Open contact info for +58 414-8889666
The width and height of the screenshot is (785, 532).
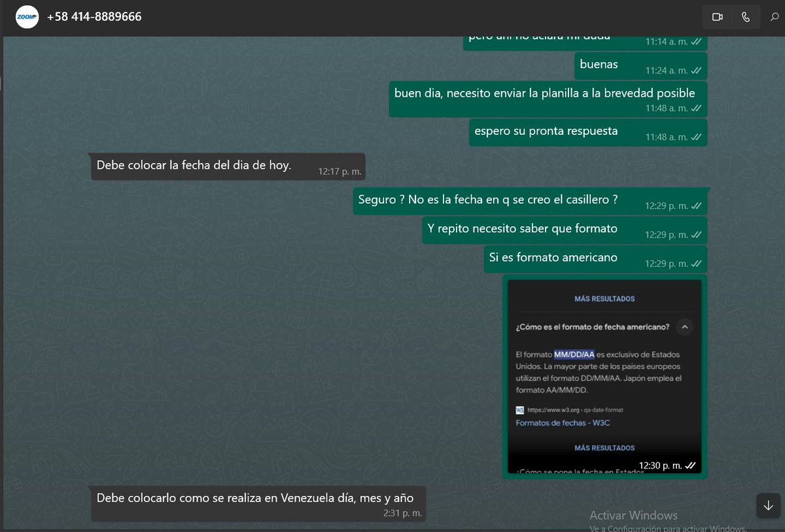tap(94, 17)
